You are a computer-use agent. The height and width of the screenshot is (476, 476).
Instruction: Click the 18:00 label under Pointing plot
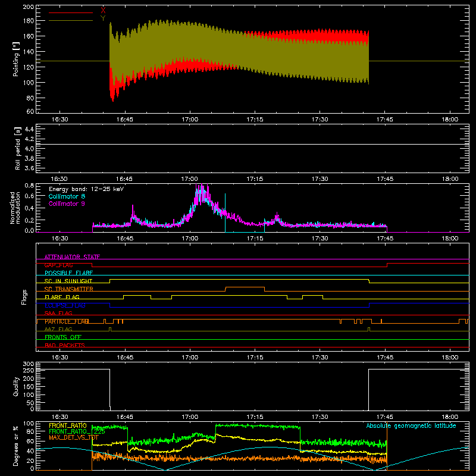point(450,120)
